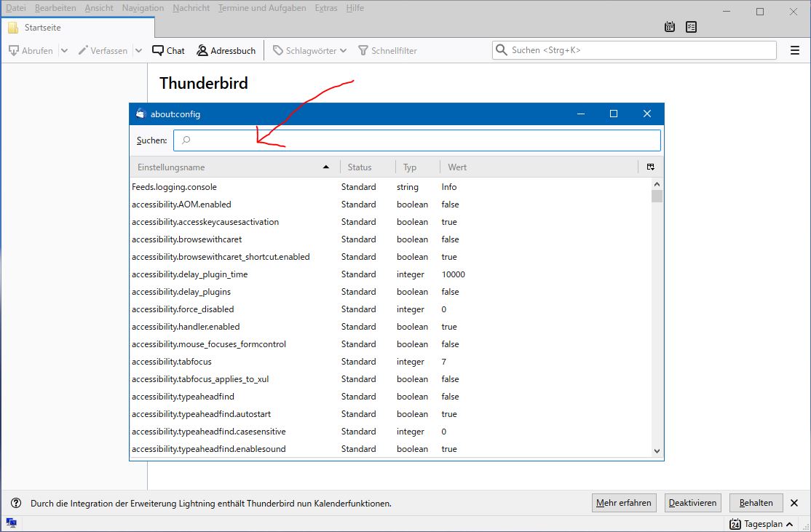This screenshot has height=532, width=811.
Task: Click the column picker icon in table header
Action: (x=650, y=167)
